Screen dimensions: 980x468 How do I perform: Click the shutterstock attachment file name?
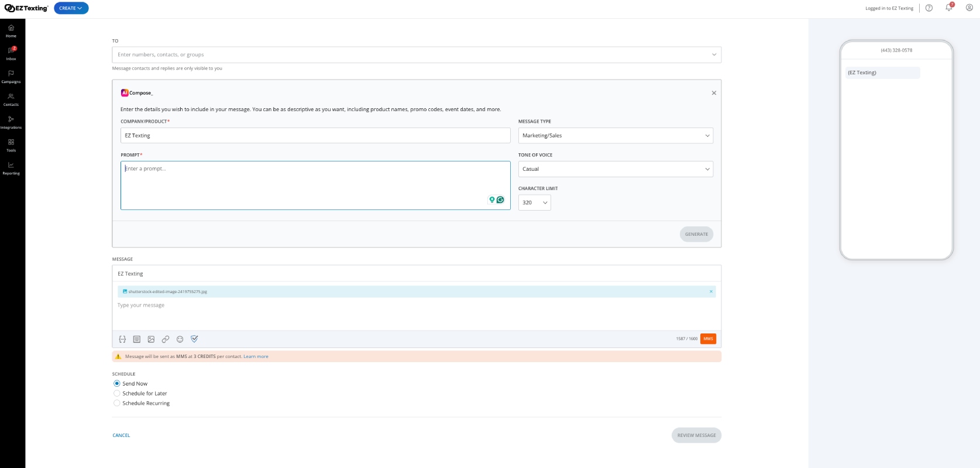tap(168, 291)
